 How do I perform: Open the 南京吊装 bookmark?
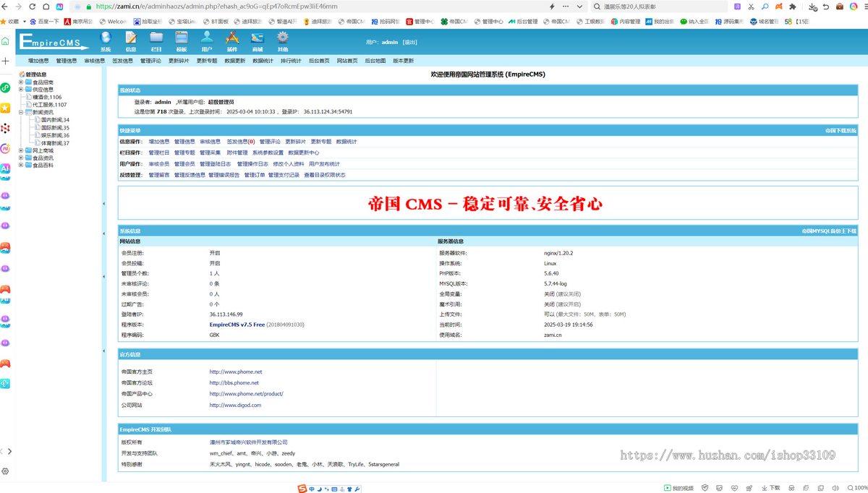coord(80,22)
